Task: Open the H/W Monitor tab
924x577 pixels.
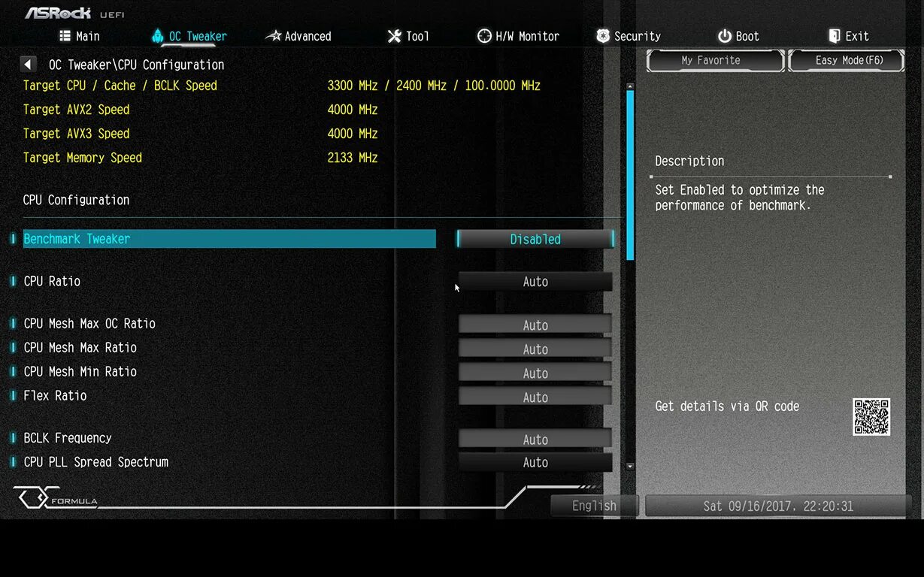Action: coord(519,36)
